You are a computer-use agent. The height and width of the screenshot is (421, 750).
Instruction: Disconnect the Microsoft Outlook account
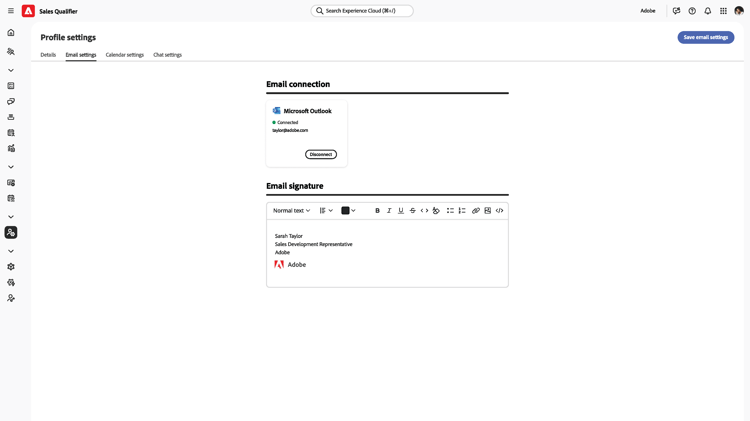[321, 154]
